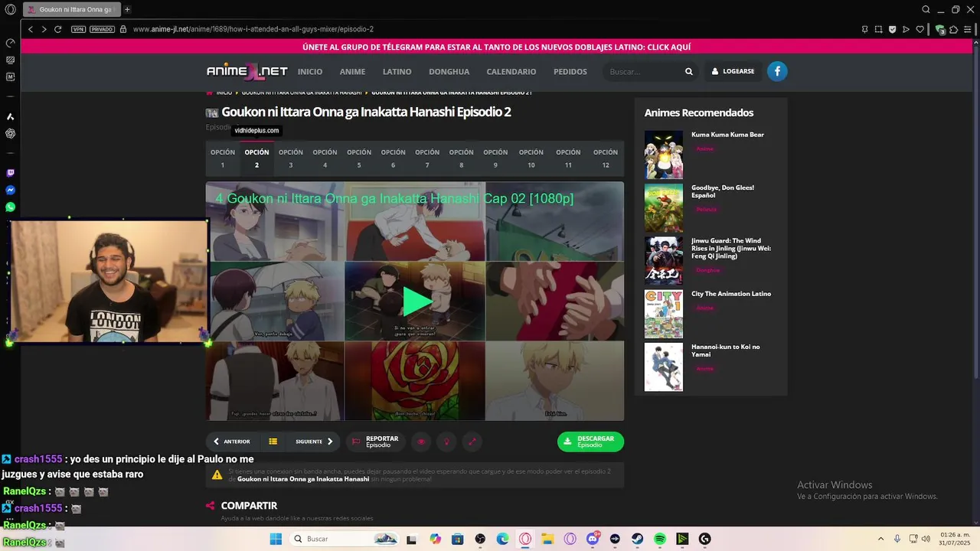Reload the current page
Viewport: 980px width, 551px height.
pyautogui.click(x=57, y=29)
